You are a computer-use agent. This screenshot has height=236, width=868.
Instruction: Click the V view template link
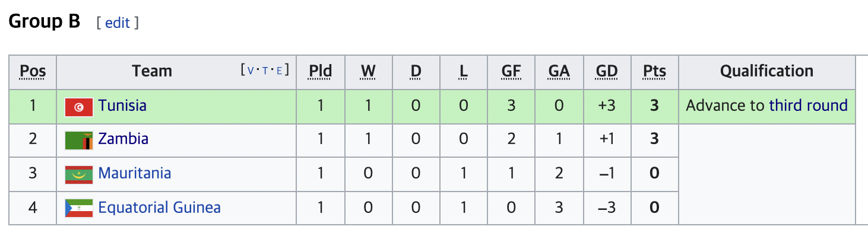[x=250, y=71]
